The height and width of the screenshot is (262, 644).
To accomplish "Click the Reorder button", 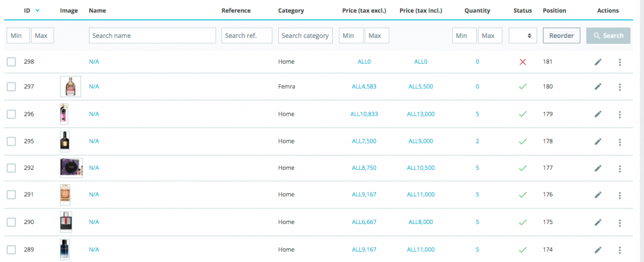I will coord(562,36).
